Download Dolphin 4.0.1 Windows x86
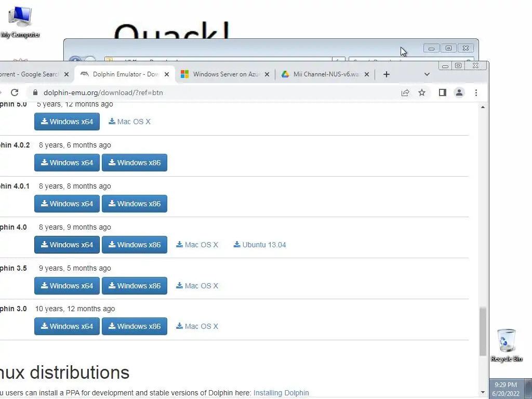The image size is (532, 399). point(135,204)
